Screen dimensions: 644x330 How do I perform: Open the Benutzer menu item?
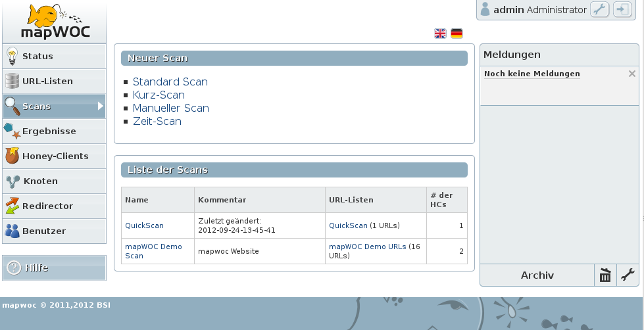pos(54,231)
